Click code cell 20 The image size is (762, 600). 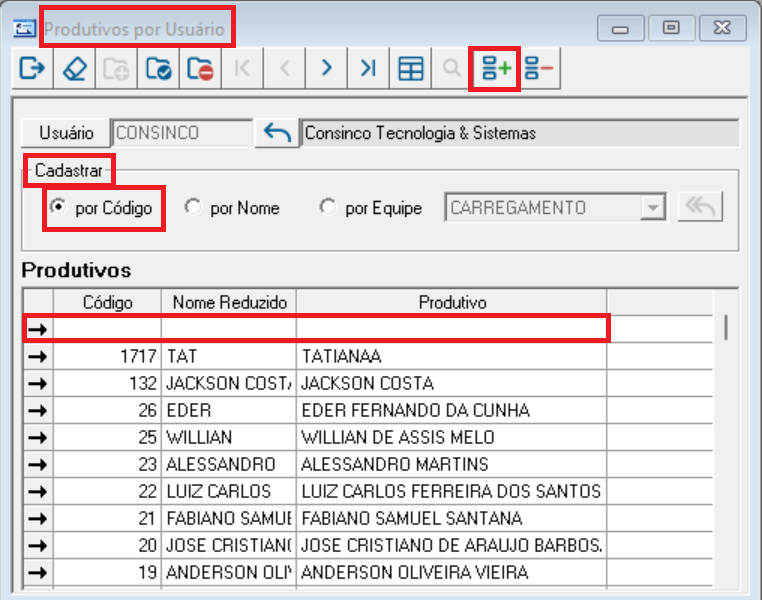pos(107,546)
